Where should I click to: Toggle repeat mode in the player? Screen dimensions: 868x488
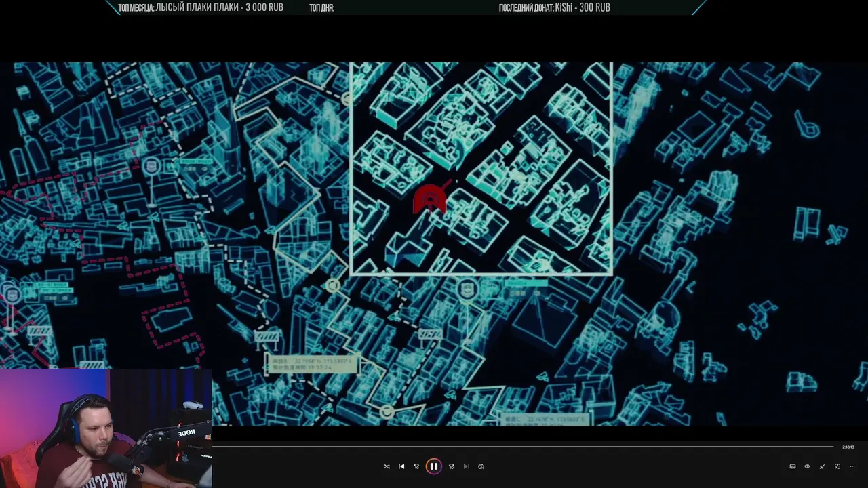(x=481, y=466)
